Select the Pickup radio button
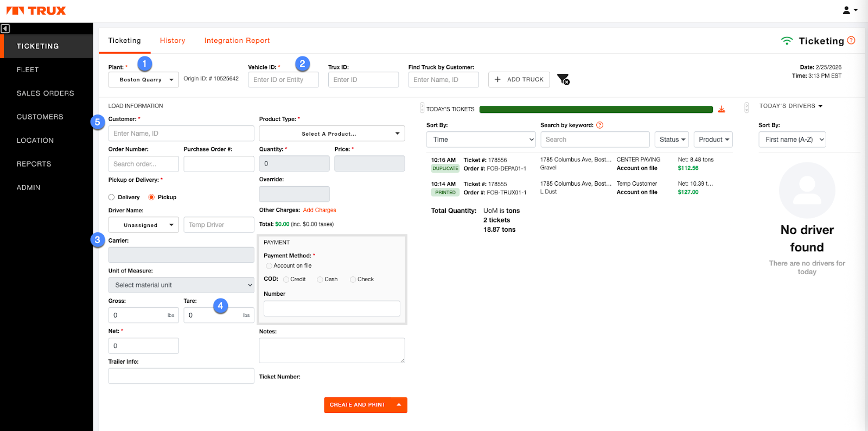868x431 pixels. pos(151,198)
